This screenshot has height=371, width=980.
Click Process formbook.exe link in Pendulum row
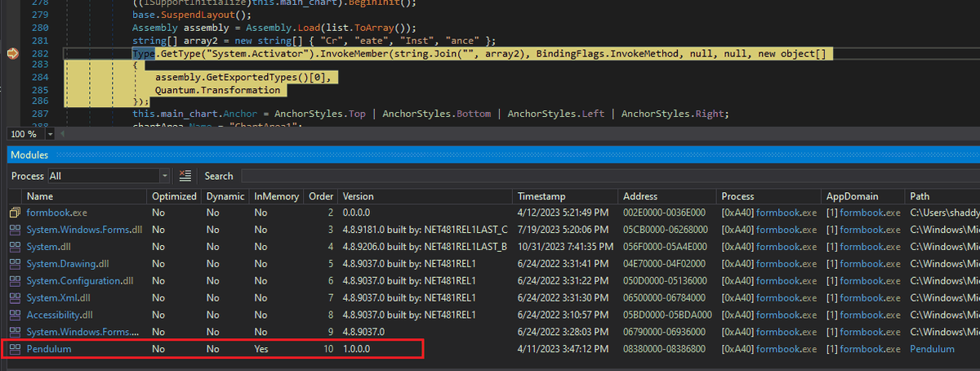pos(786,349)
